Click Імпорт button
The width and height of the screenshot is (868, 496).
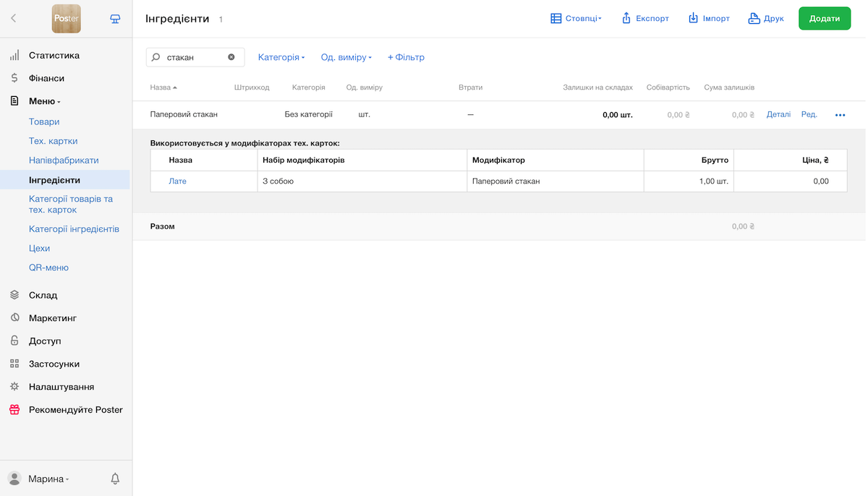(x=709, y=18)
